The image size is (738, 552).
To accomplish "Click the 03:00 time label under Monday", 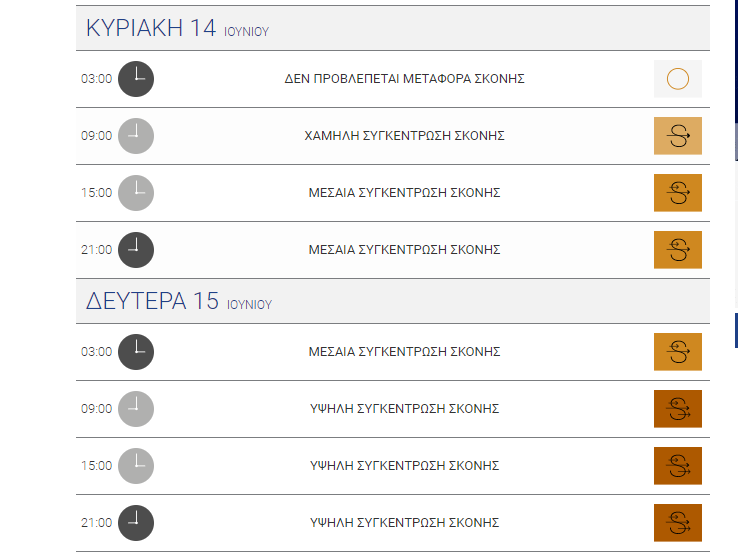I will coord(96,352).
